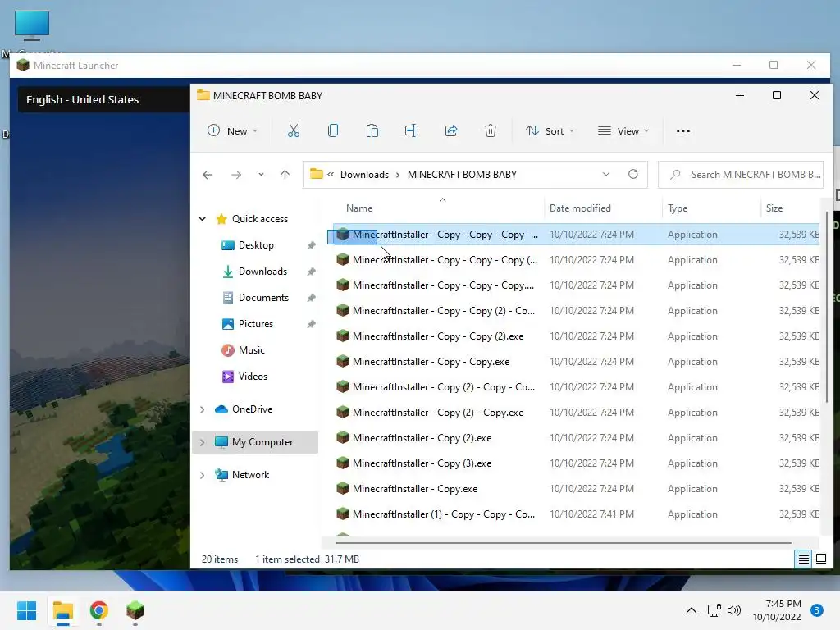Expand address bar history dropdown
The image size is (840, 630).
[606, 174]
